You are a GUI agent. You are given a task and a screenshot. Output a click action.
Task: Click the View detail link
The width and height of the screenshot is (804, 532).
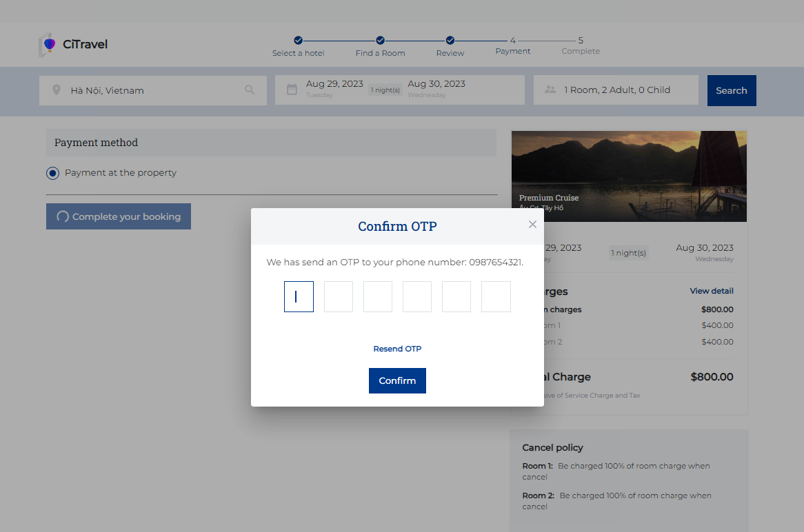711,291
